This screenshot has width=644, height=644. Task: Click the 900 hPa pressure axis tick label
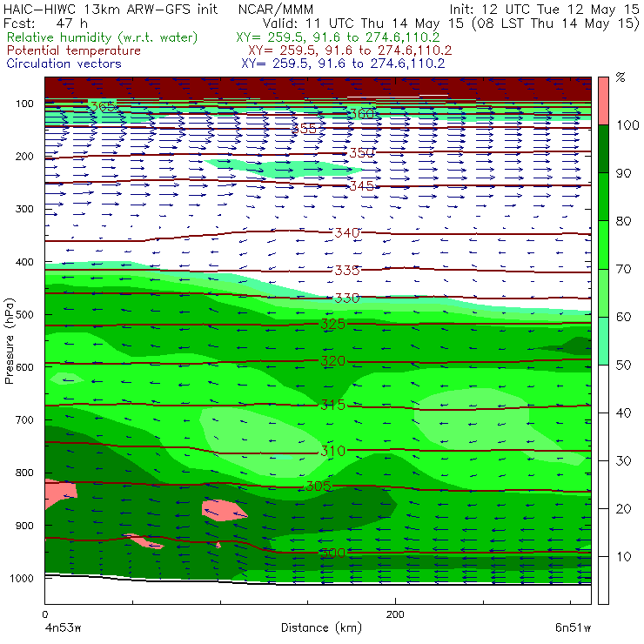[x=24, y=526]
